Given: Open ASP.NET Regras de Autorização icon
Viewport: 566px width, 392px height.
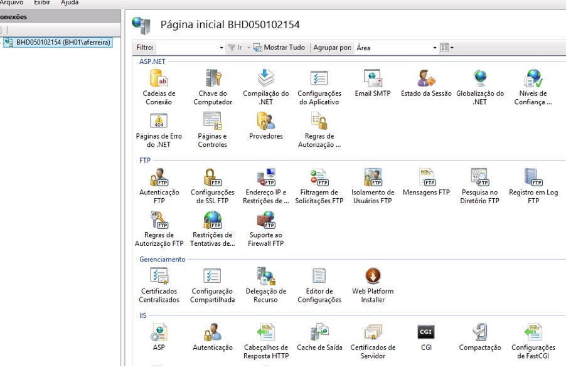Looking at the screenshot, I should (319, 130).
